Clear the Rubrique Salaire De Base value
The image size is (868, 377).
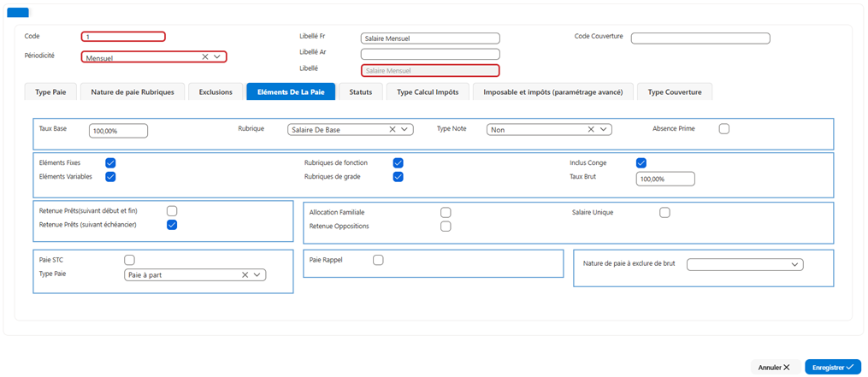(393, 130)
